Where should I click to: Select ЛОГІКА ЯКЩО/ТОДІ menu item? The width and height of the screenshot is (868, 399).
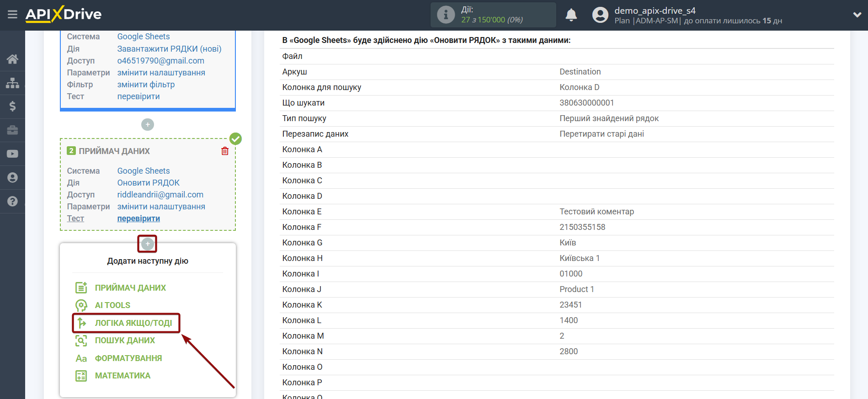[x=133, y=323]
